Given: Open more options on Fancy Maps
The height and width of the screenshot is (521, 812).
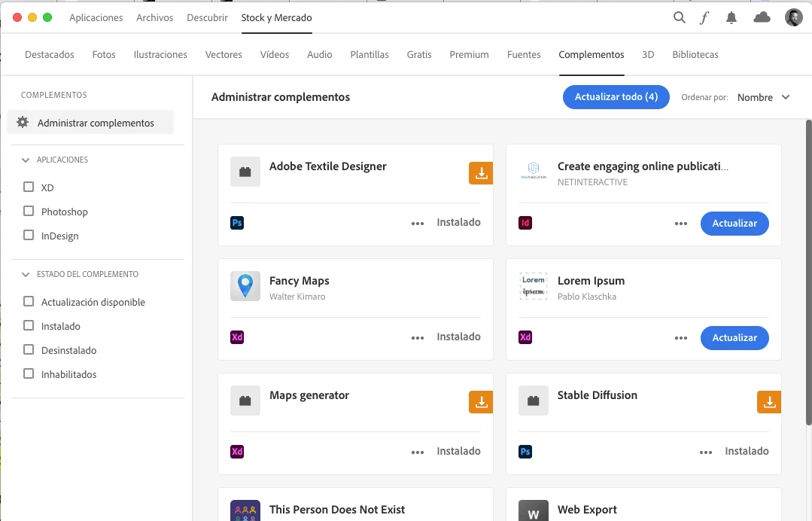Looking at the screenshot, I should [x=418, y=338].
